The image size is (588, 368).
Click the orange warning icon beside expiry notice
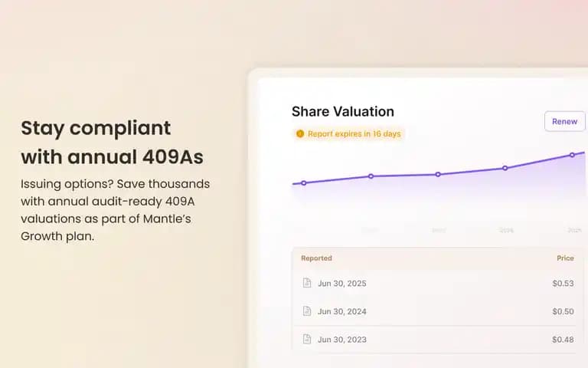(x=300, y=133)
